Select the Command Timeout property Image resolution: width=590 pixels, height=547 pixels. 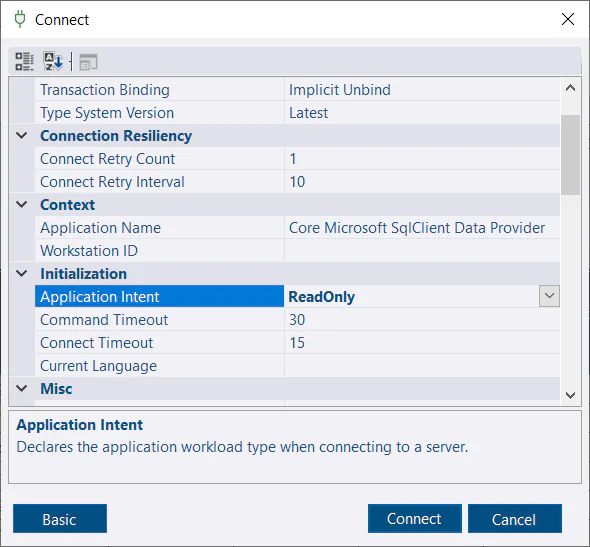(160, 320)
